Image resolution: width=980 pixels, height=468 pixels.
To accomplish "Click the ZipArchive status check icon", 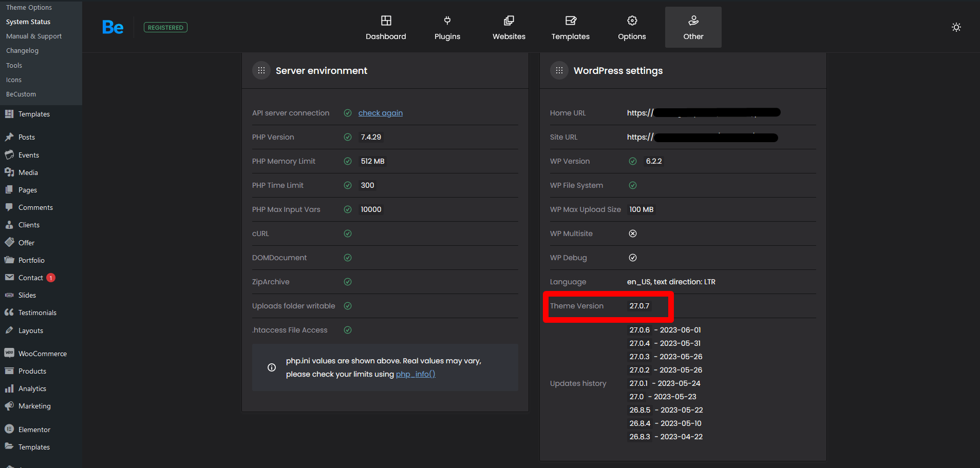I will click(x=348, y=282).
